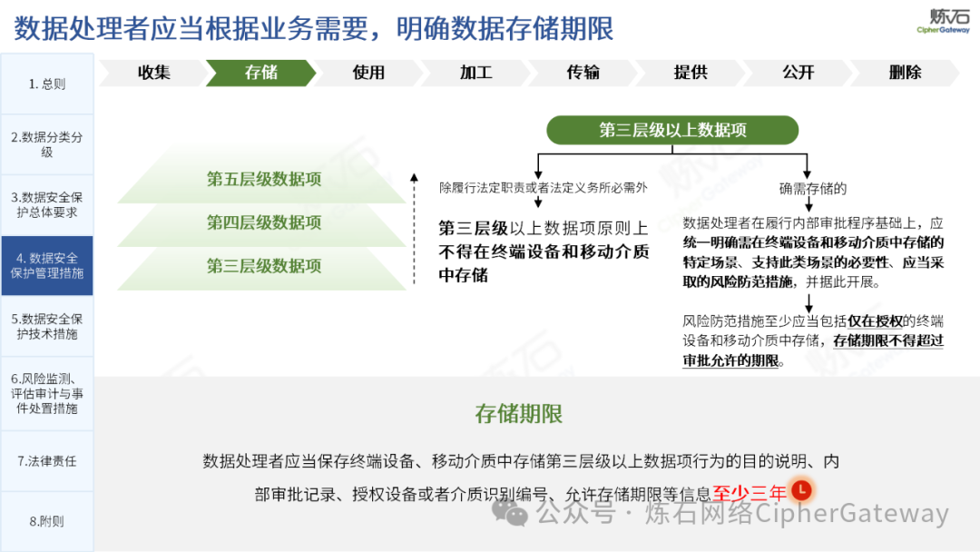Viewport: 980px width, 552px height.
Task: Select the 第五层级数据项 pyramid layer
Action: point(264,180)
